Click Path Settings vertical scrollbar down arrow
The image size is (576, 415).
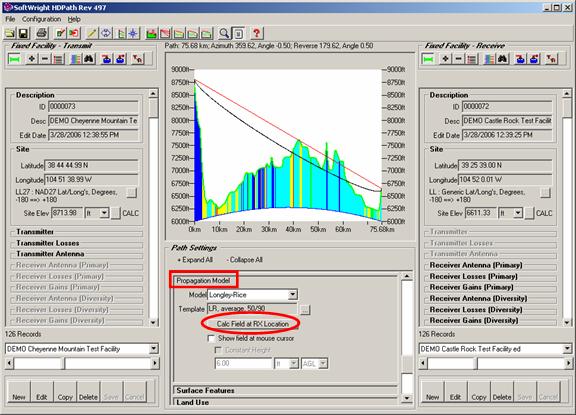point(407,398)
